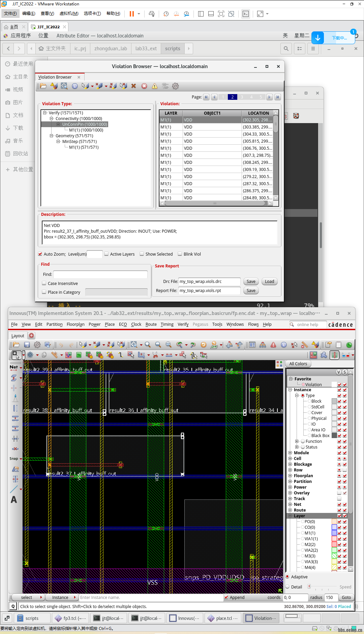Open folder icon in Violation Browser toolbar
364x634 pixels.
(43, 86)
